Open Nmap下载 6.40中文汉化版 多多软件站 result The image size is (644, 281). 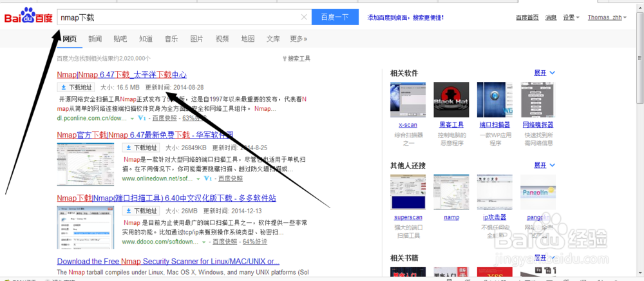pyautogui.click(x=166, y=198)
